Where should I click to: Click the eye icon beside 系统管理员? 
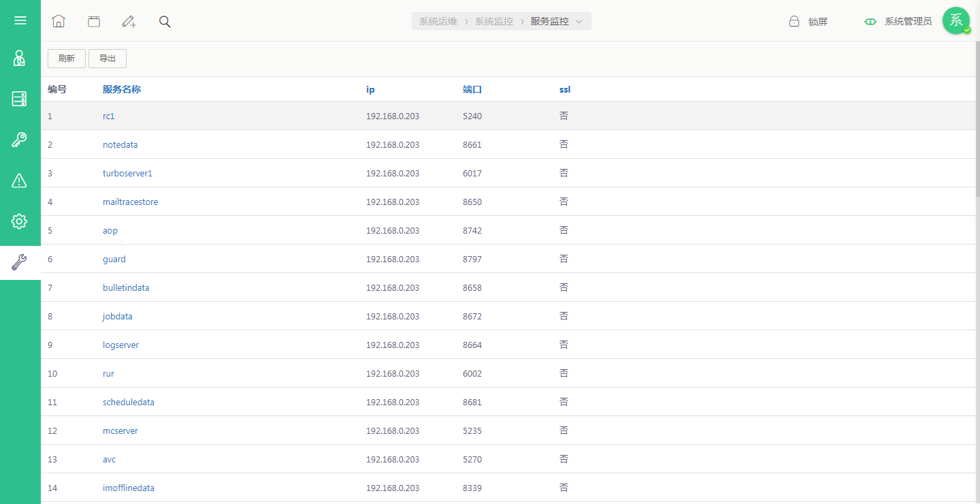[x=870, y=21]
